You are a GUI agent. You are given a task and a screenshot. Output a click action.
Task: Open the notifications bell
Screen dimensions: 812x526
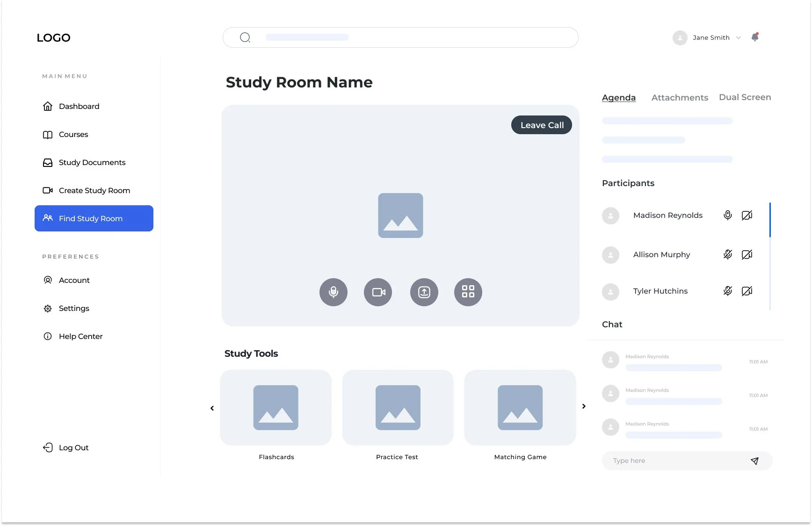[x=755, y=37]
